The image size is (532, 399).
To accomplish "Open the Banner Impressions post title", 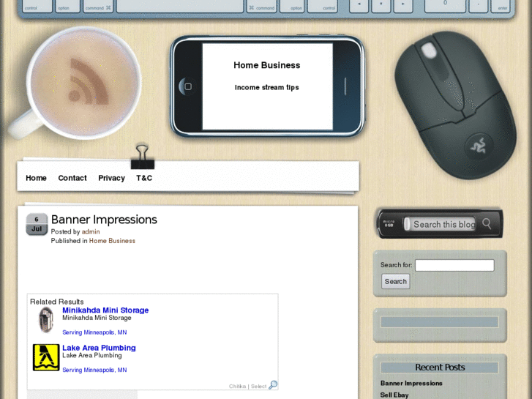I will (104, 220).
